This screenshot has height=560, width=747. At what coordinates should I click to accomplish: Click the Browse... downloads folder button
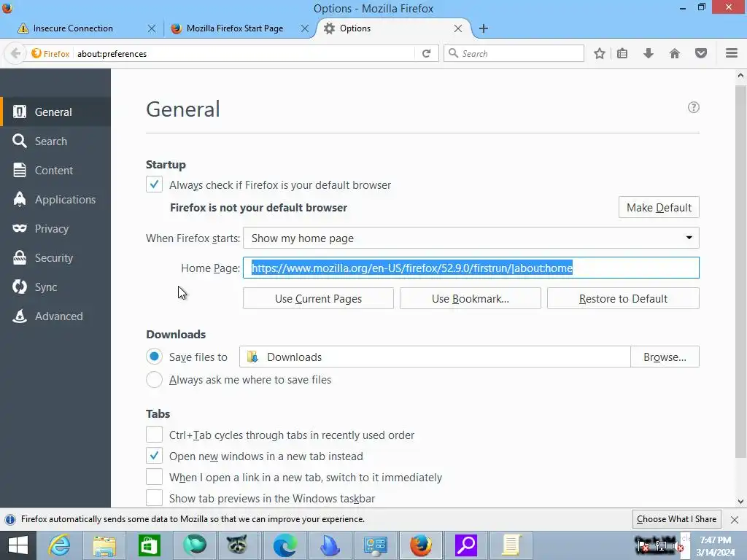pyautogui.click(x=665, y=357)
